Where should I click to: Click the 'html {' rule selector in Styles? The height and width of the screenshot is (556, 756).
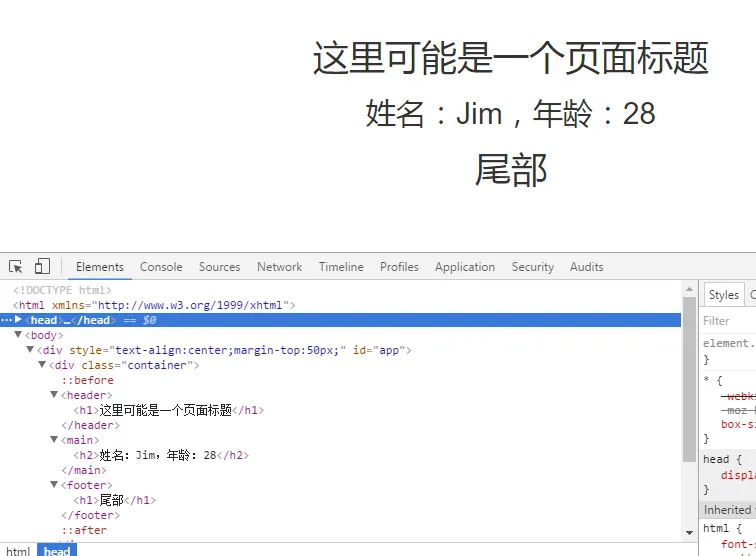click(x=722, y=528)
